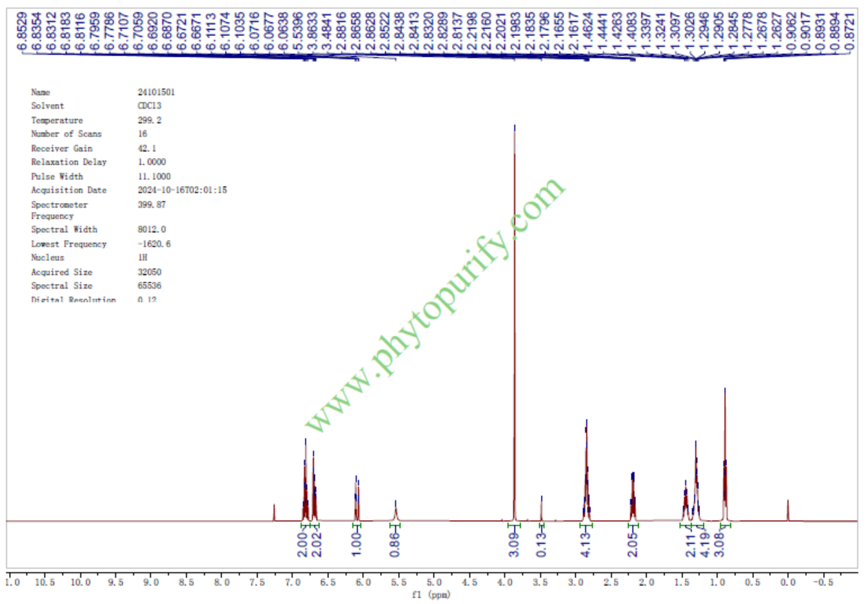This screenshot has height=604, width=868.
Task: Click the 1.00 integral label
Action: coord(357,545)
